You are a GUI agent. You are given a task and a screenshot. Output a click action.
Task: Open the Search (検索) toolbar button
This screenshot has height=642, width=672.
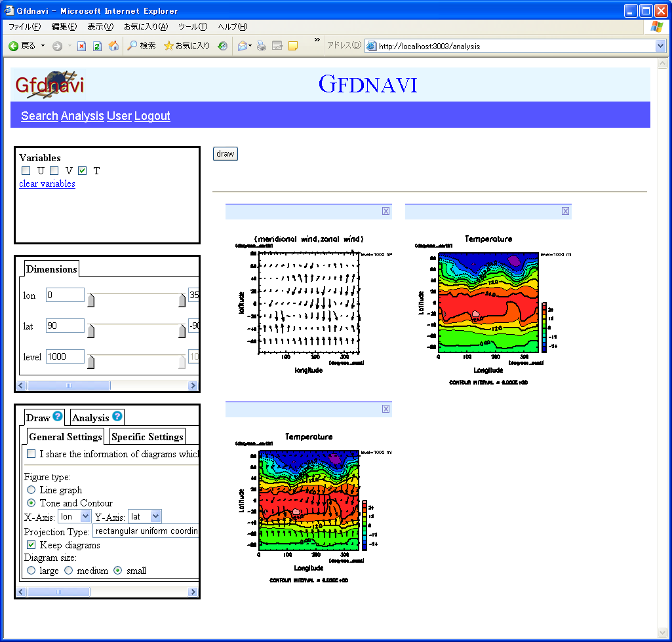click(x=142, y=45)
